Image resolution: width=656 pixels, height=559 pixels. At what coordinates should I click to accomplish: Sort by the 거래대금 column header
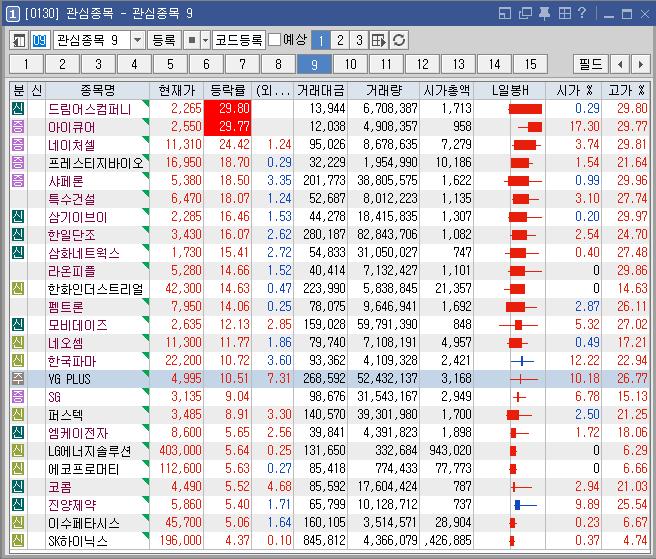tap(320, 90)
